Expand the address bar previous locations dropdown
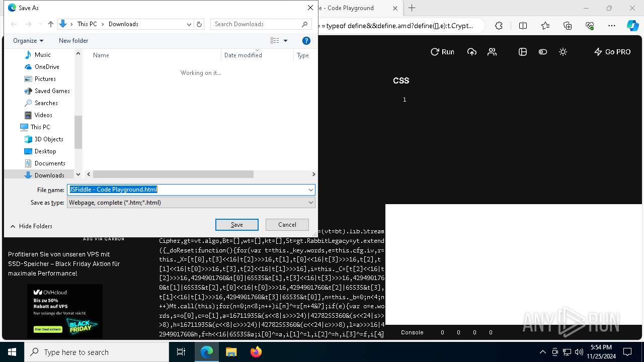The height and width of the screenshot is (362, 644). pyautogui.click(x=189, y=24)
